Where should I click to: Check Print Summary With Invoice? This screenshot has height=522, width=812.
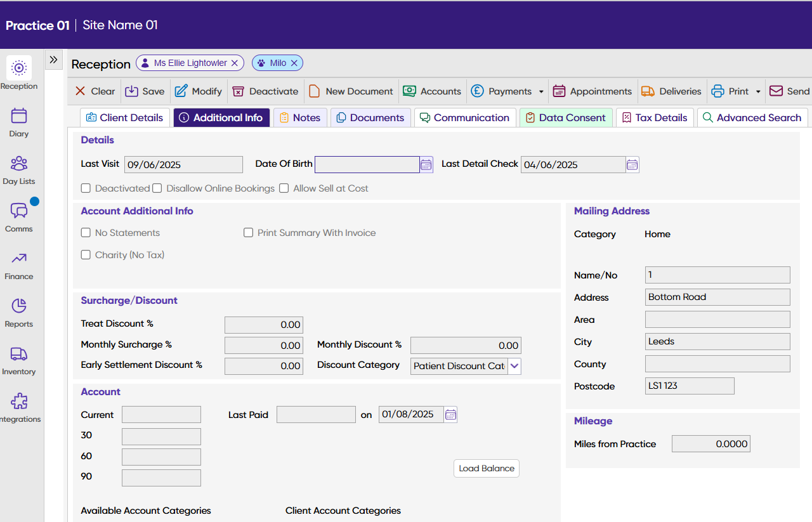pos(248,233)
